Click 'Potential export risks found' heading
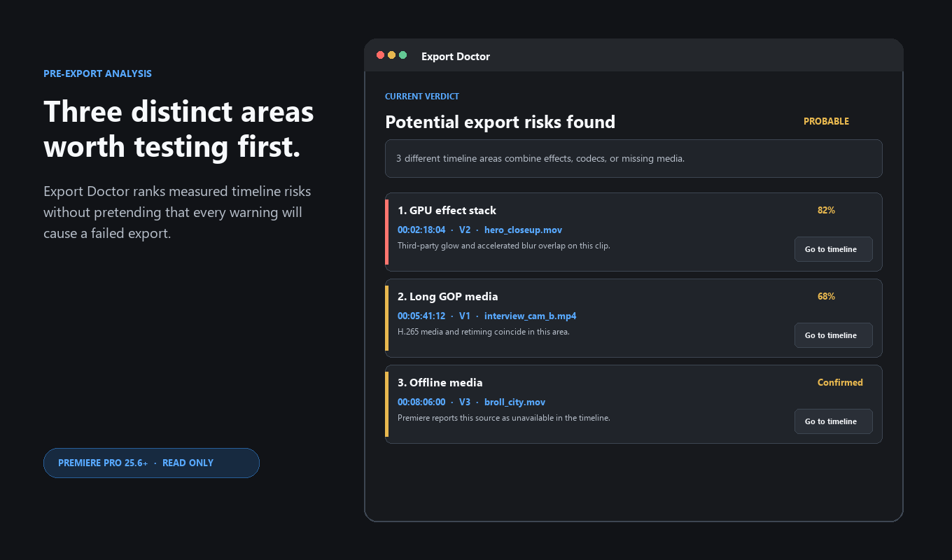Viewport: 952px width, 560px height. coord(500,122)
